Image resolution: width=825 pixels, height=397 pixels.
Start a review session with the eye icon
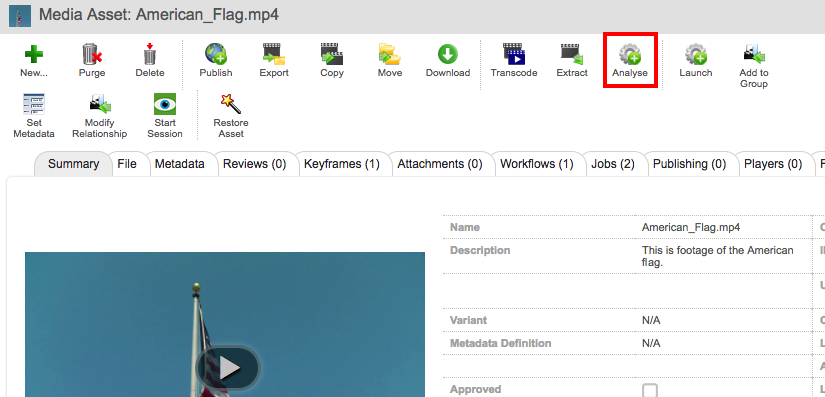(x=165, y=104)
